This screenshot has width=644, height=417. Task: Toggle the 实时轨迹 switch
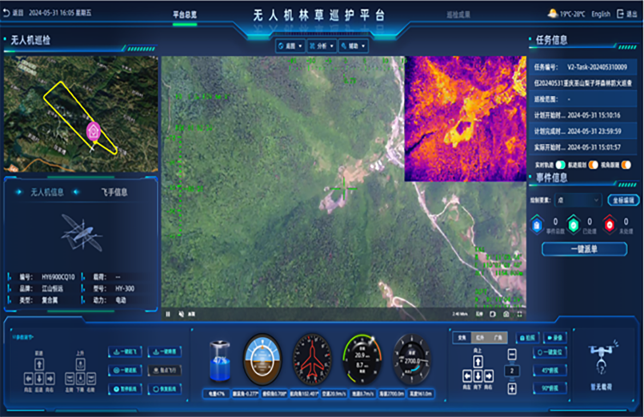click(562, 164)
